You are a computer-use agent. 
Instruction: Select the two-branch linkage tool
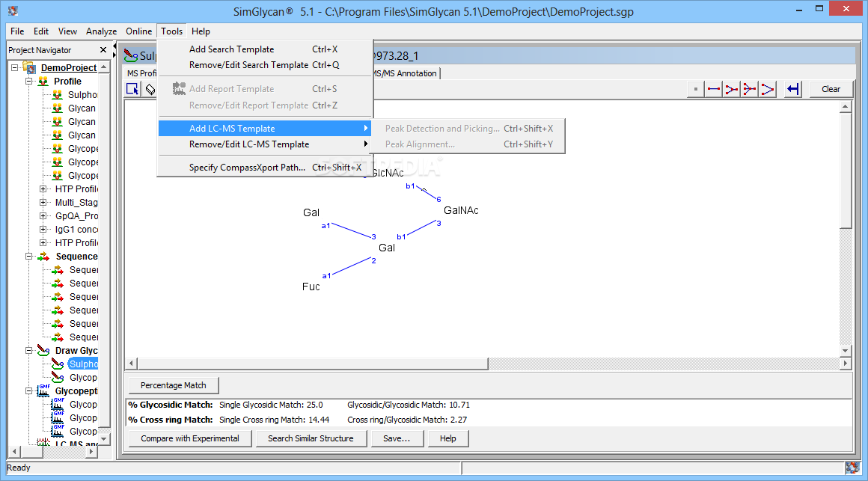[x=731, y=89]
